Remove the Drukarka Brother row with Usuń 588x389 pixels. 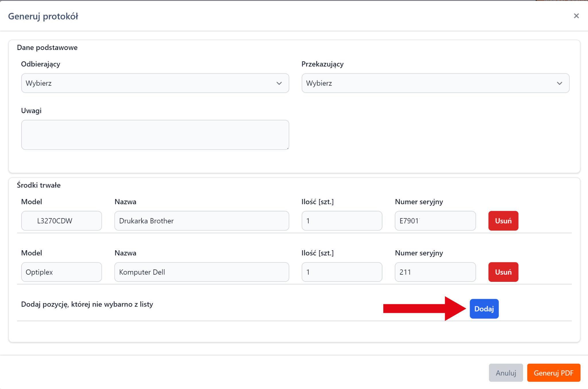(503, 221)
